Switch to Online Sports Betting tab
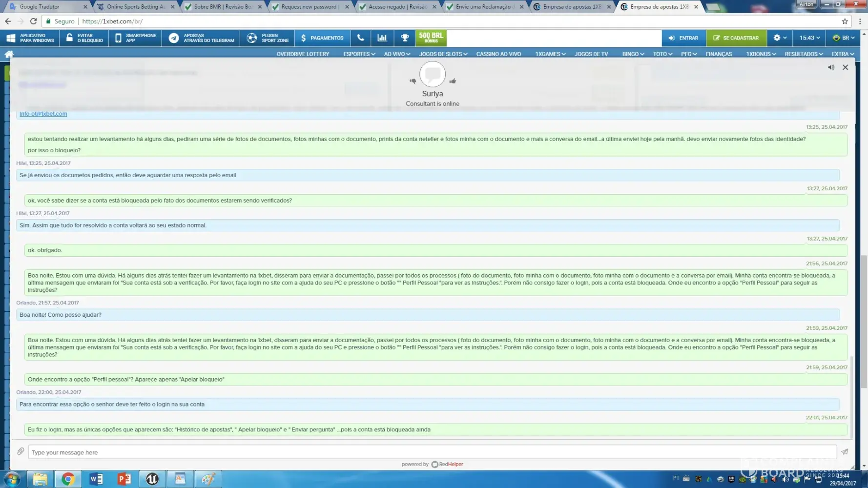The height and width of the screenshot is (488, 868). pyautogui.click(x=135, y=7)
